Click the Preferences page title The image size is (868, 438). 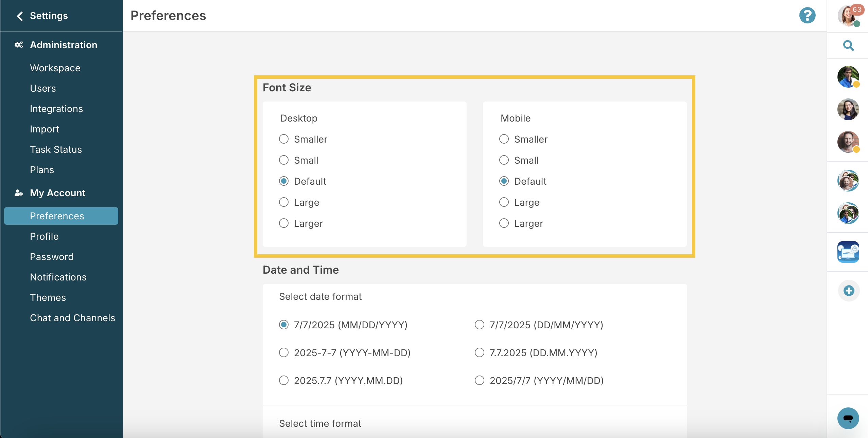click(x=168, y=16)
